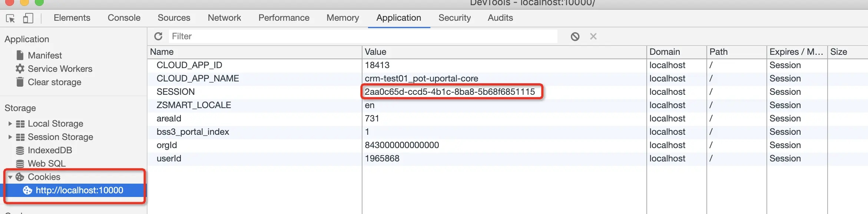Sort by the Path column header
This screenshot has width=868, height=214.
click(736, 52)
